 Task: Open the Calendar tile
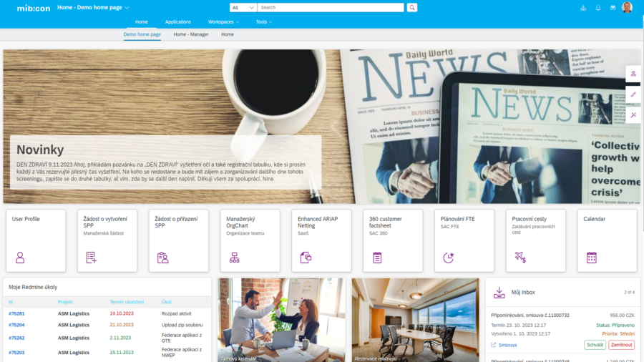(x=607, y=240)
